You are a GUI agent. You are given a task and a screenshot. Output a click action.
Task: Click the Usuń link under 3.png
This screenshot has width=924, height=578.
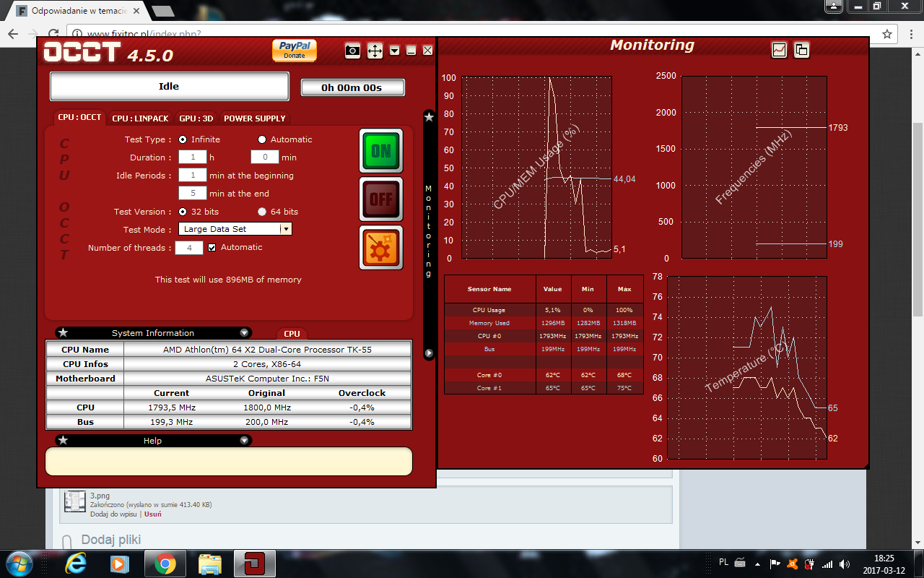[x=153, y=514]
